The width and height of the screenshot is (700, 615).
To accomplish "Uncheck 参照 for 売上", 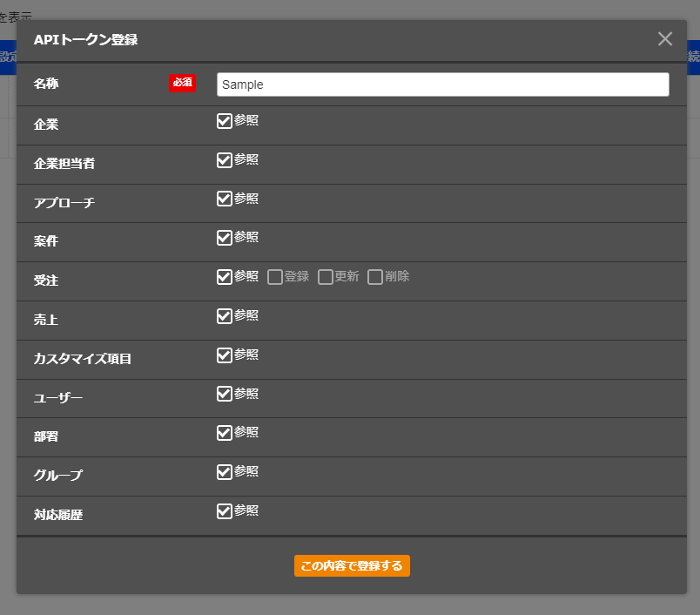I will click(x=225, y=315).
